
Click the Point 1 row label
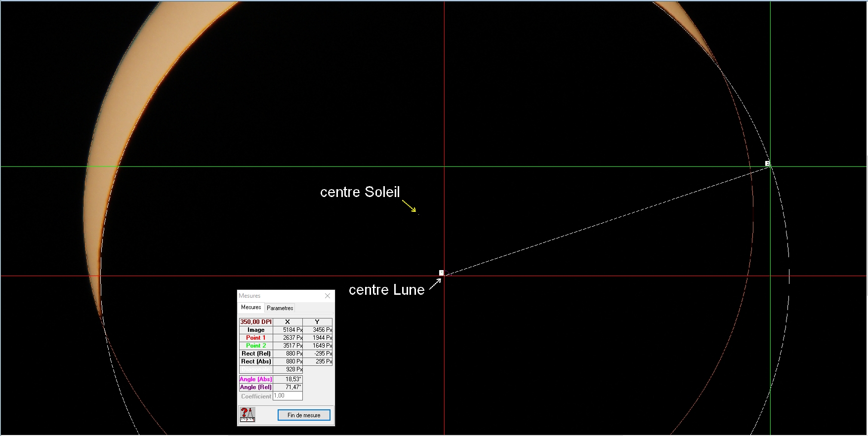click(x=256, y=338)
